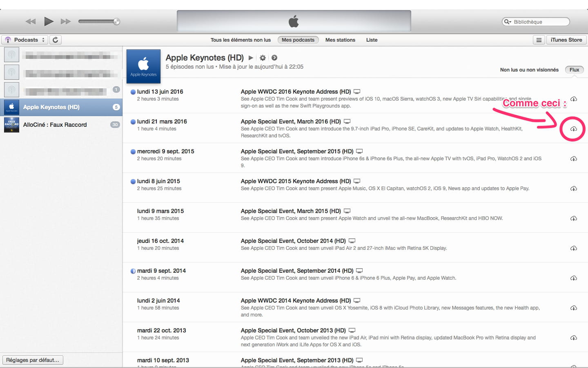
Task: Go to the iTunes Store
Action: (566, 40)
